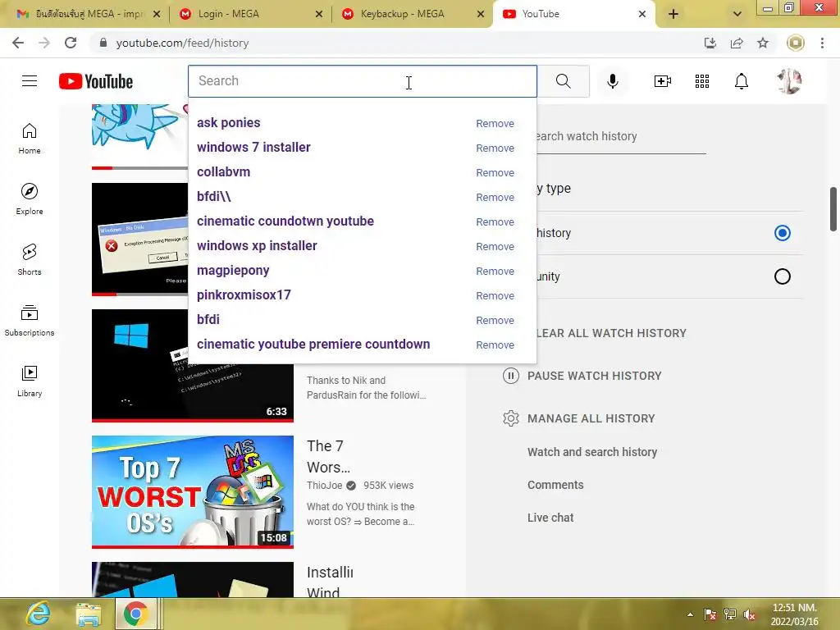This screenshot has height=630, width=840.
Task: Open the YouTube hamburger guide menu
Action: [30, 81]
